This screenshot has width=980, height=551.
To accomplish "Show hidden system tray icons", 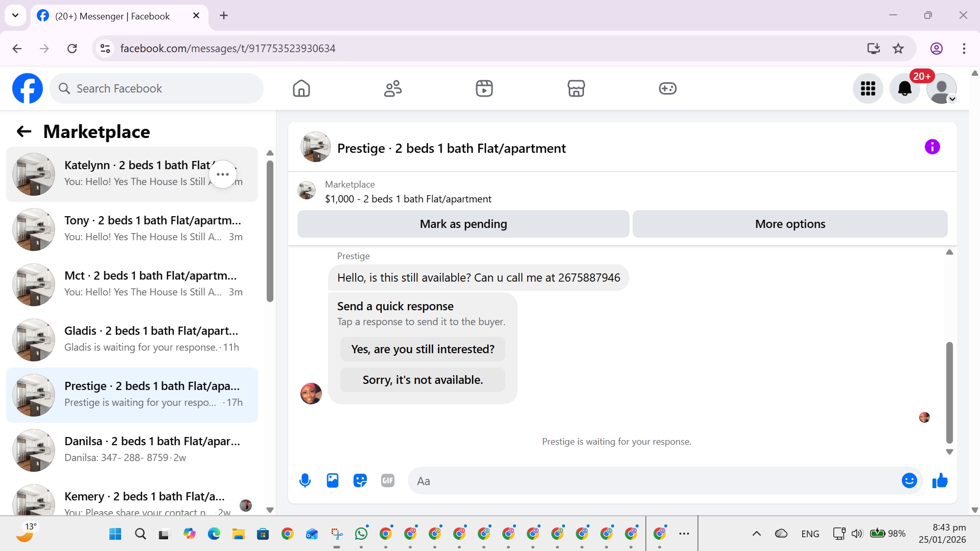I will (x=756, y=534).
